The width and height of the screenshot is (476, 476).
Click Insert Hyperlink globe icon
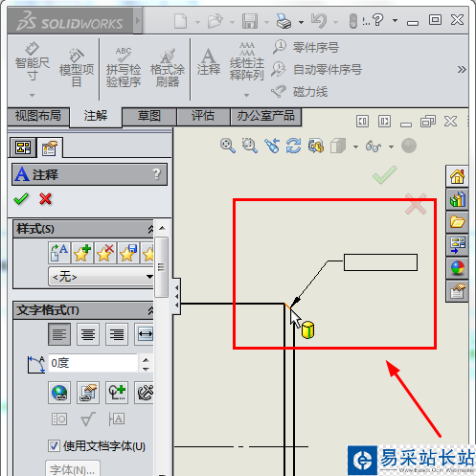[x=59, y=393]
